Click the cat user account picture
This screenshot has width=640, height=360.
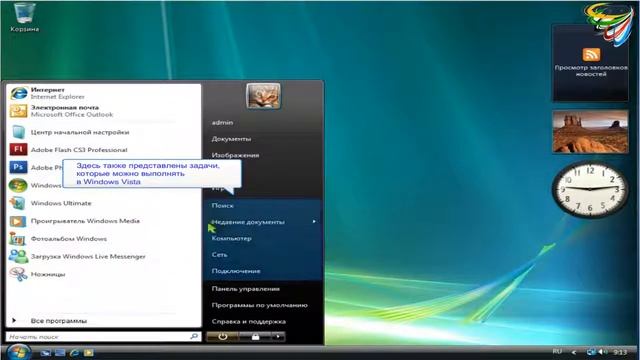[x=263, y=96]
